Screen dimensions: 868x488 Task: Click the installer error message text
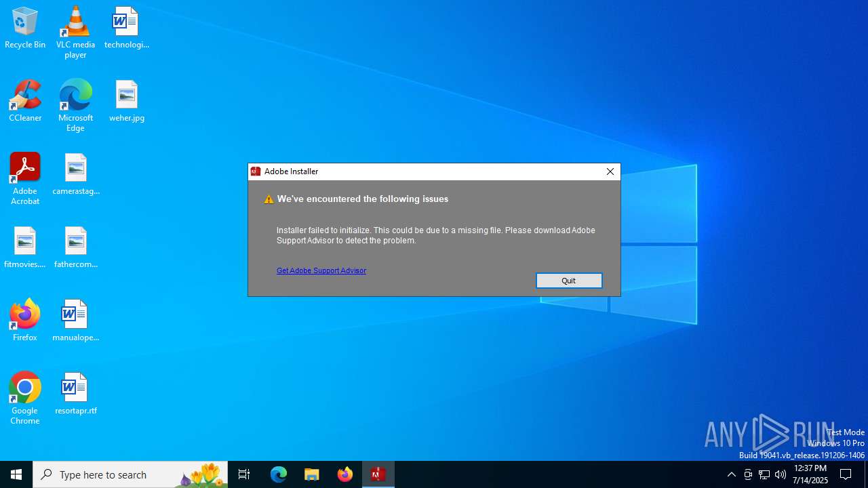point(436,235)
